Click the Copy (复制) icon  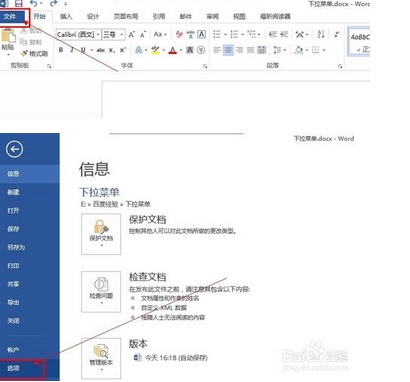coord(24,42)
